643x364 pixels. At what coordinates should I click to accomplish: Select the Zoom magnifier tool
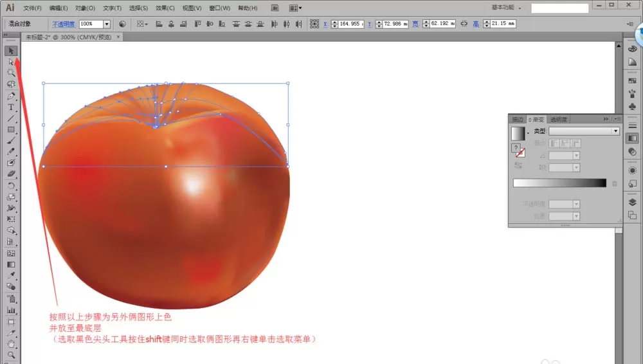click(x=11, y=355)
